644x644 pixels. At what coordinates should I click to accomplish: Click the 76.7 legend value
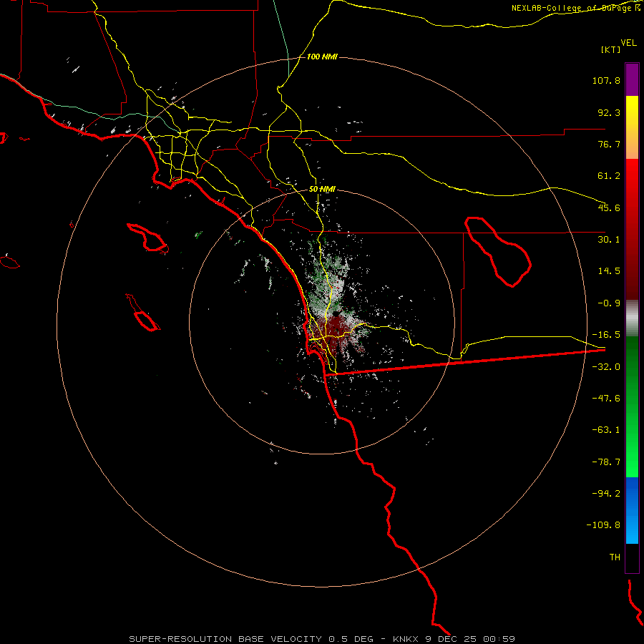click(609, 144)
